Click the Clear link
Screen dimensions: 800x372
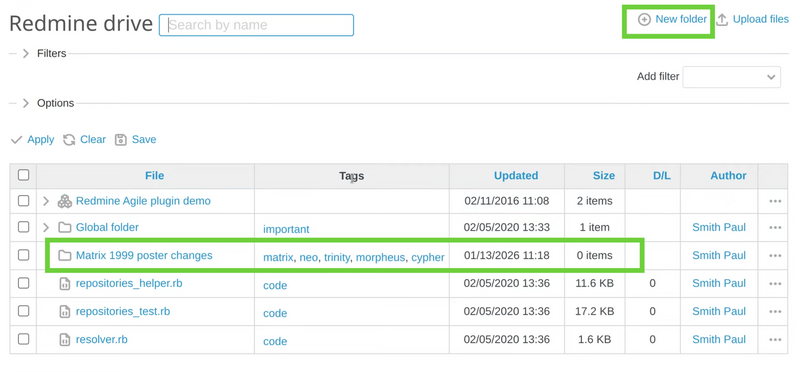click(x=93, y=140)
